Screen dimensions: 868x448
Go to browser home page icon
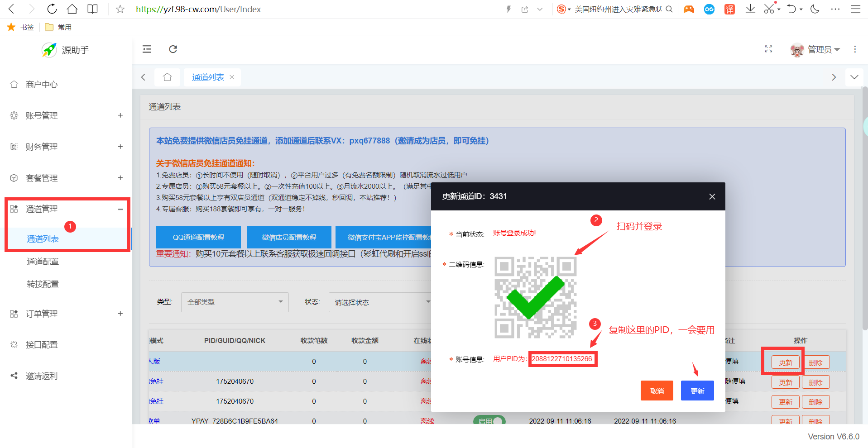[72, 9]
